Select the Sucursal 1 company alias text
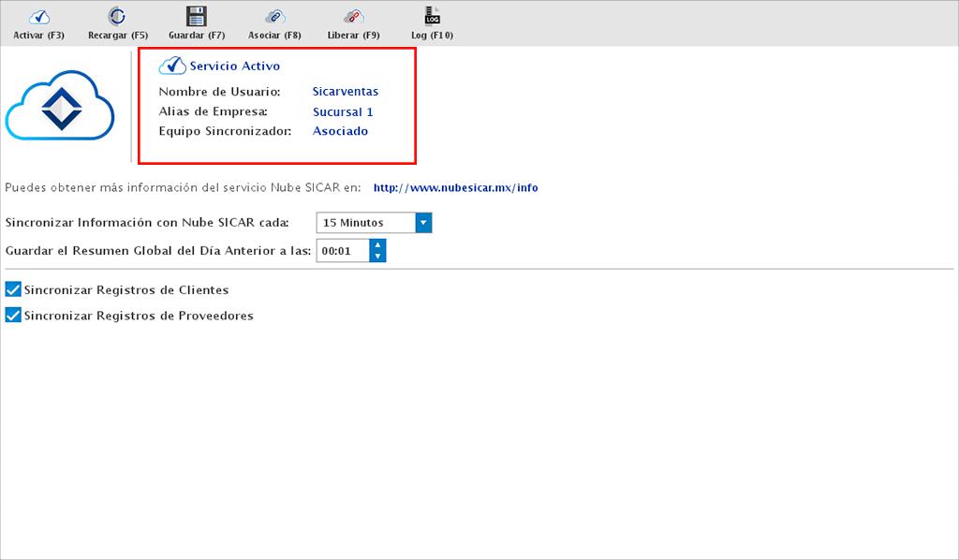959x560 pixels. 343,112
